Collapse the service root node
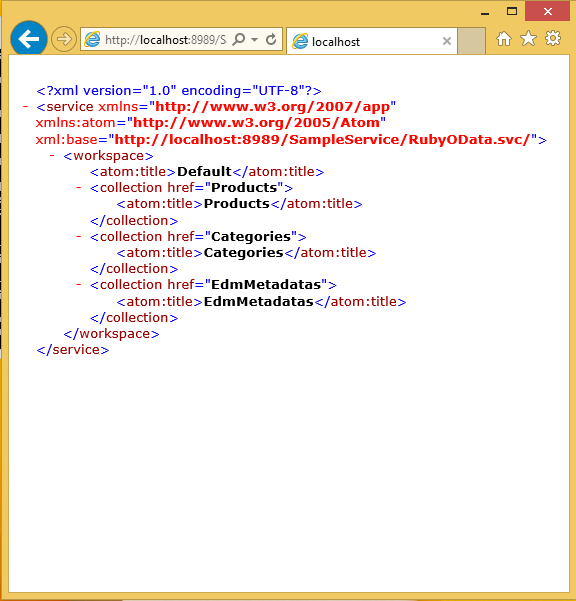The height and width of the screenshot is (601, 576). (x=25, y=106)
